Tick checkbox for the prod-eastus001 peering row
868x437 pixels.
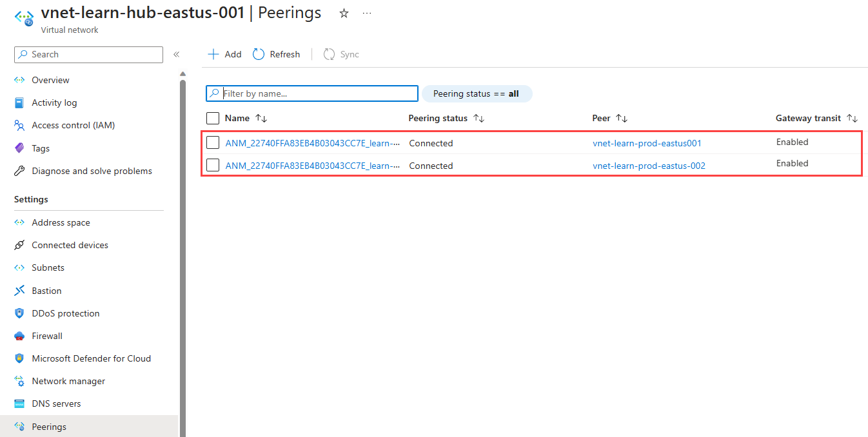click(213, 143)
